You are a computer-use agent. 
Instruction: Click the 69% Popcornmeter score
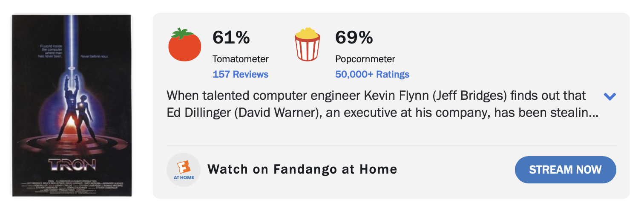354,38
